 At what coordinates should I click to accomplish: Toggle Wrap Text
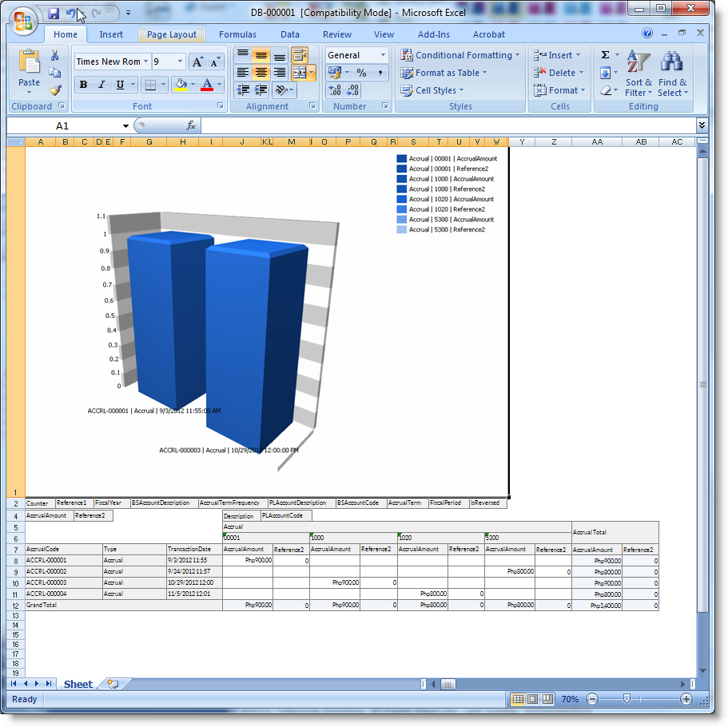[300, 55]
